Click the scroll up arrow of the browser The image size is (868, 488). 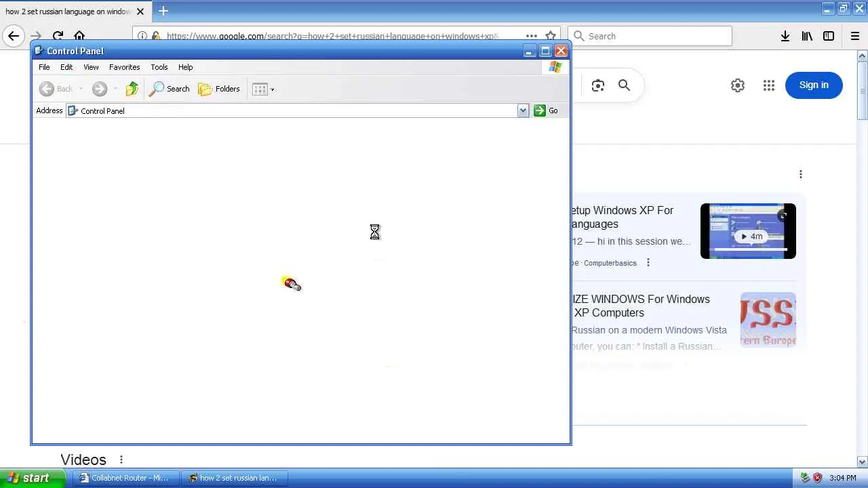[863, 56]
